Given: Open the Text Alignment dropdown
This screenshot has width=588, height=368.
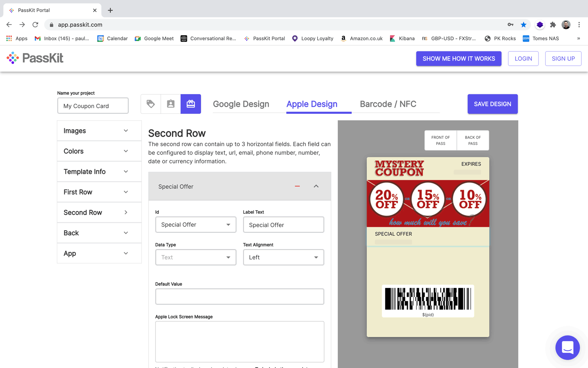Looking at the screenshot, I should pyautogui.click(x=283, y=257).
